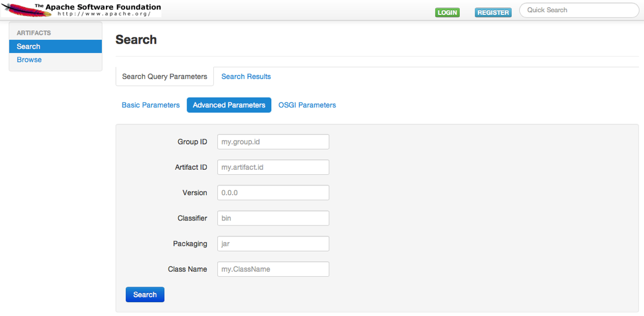The width and height of the screenshot is (644, 316).
Task: Click the Artifact ID text field
Action: 273,167
